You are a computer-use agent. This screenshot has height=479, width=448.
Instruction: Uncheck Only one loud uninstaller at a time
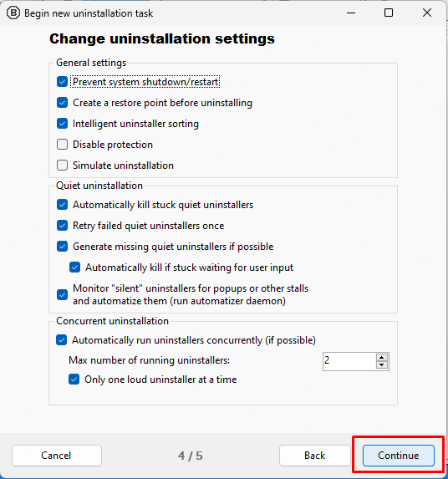click(74, 380)
